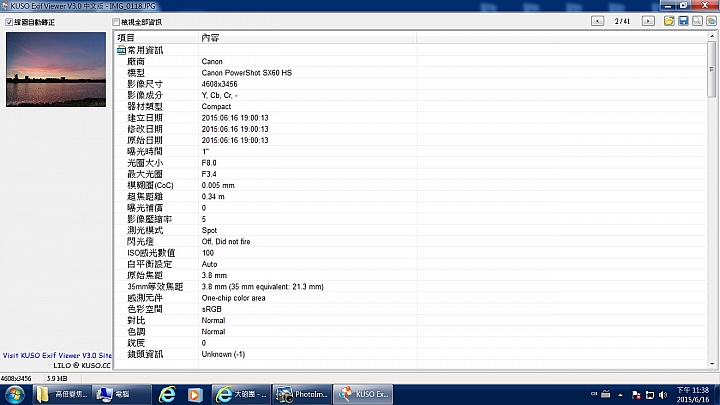The image size is (720, 405).
Task: Select the 原始日期 row label
Action: click(145, 140)
